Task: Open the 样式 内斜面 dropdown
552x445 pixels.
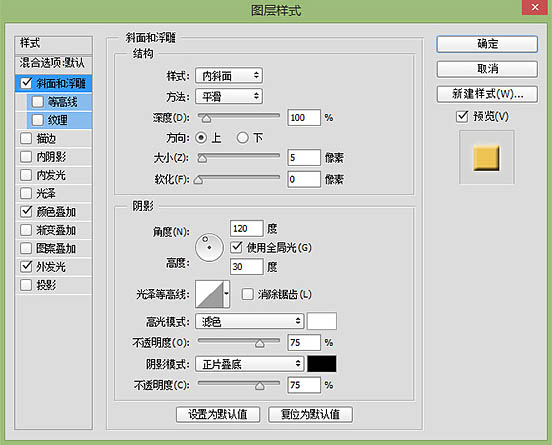Action: pos(229,76)
